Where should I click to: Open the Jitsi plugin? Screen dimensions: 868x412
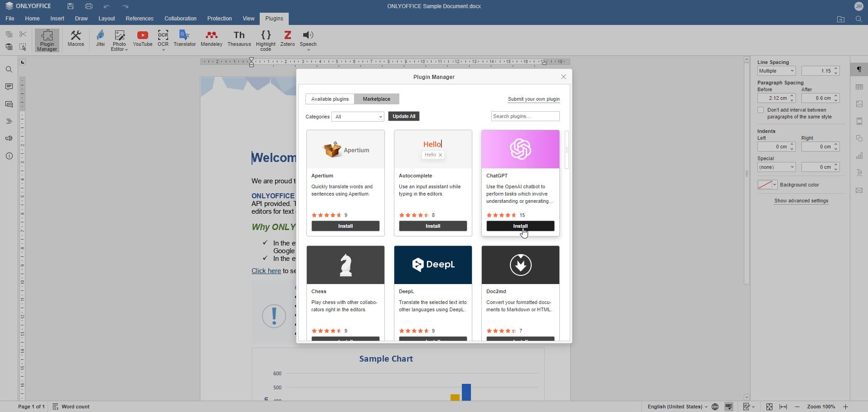pyautogui.click(x=100, y=39)
